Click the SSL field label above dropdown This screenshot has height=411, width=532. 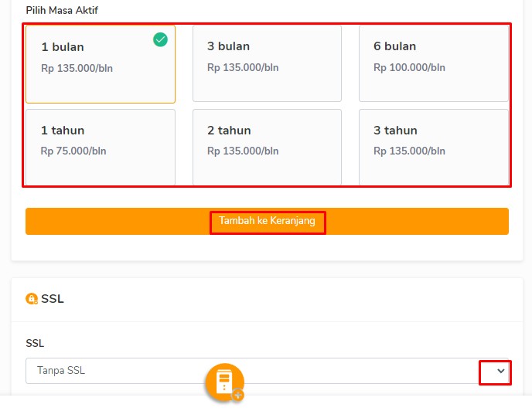(36, 343)
